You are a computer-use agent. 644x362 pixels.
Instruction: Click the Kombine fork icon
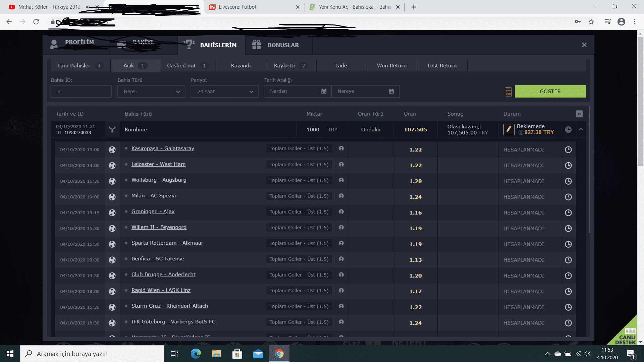point(112,129)
